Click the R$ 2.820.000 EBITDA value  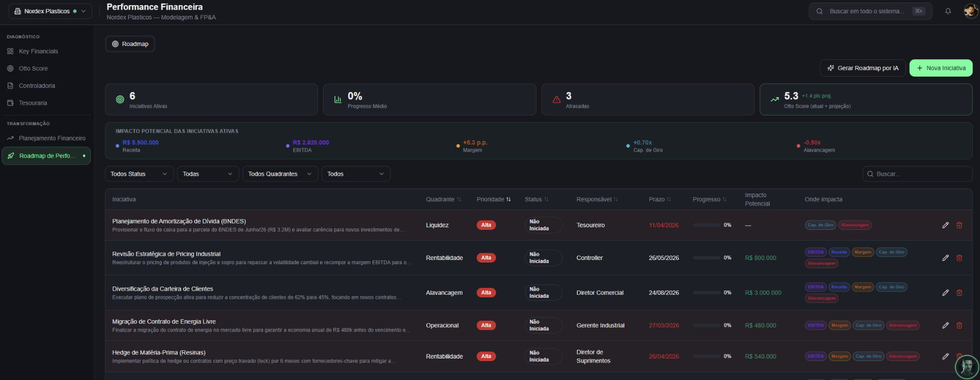point(311,142)
